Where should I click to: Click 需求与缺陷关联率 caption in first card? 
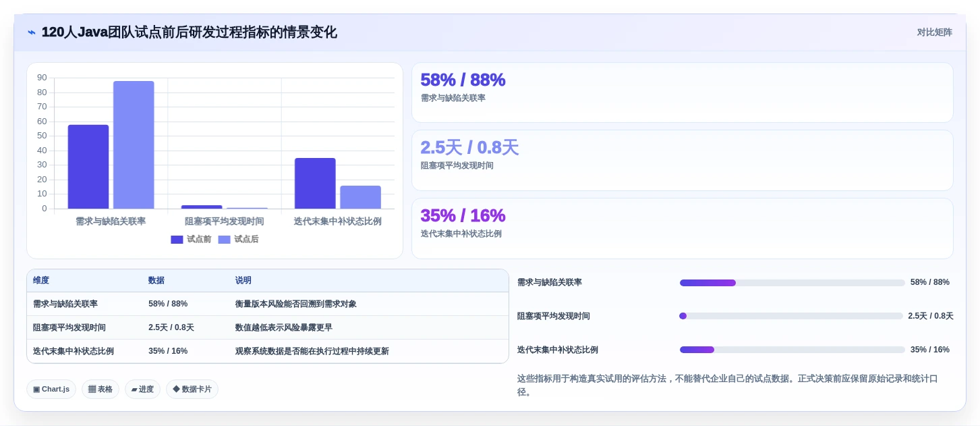pos(453,98)
